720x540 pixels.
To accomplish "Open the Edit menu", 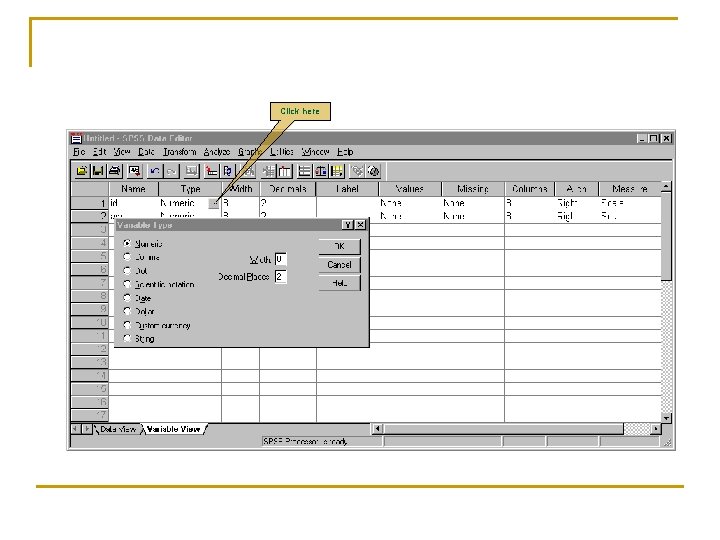I will [100, 152].
